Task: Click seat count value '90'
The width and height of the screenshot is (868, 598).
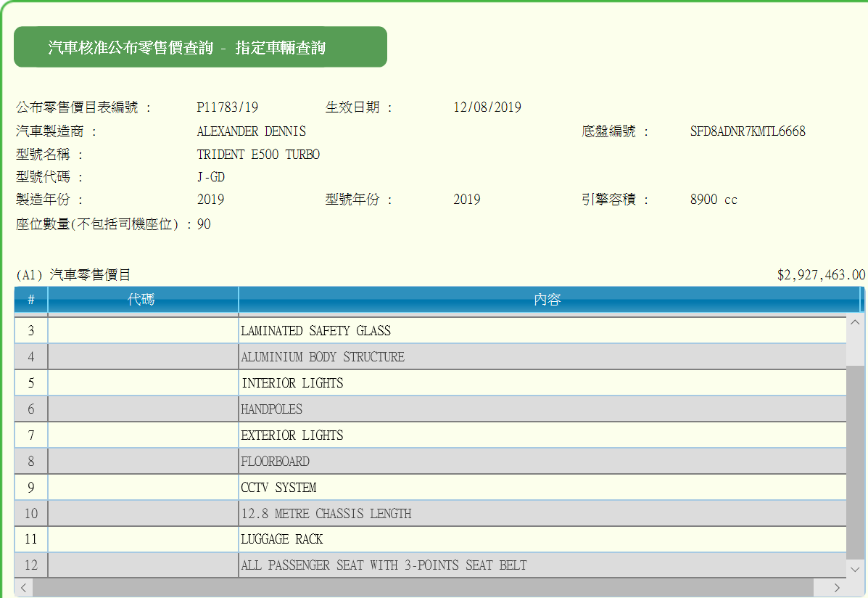Action: [204, 224]
